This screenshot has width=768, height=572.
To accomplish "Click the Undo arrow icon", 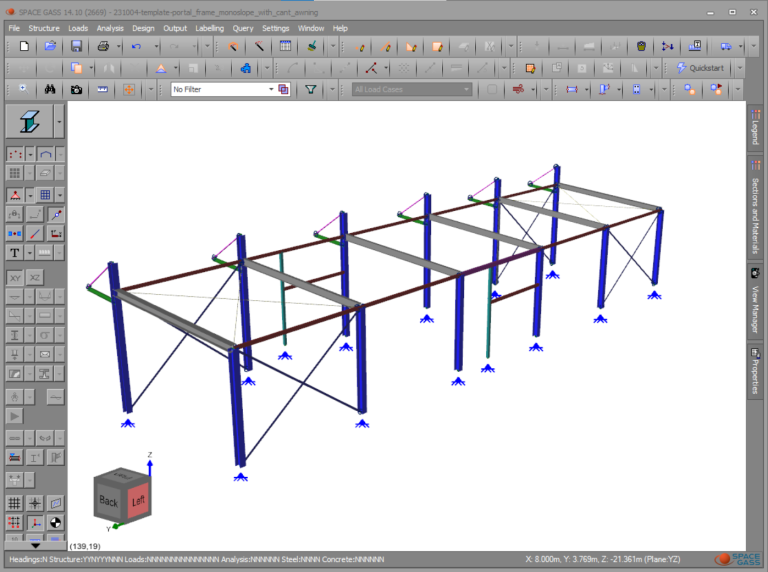I will [137, 46].
